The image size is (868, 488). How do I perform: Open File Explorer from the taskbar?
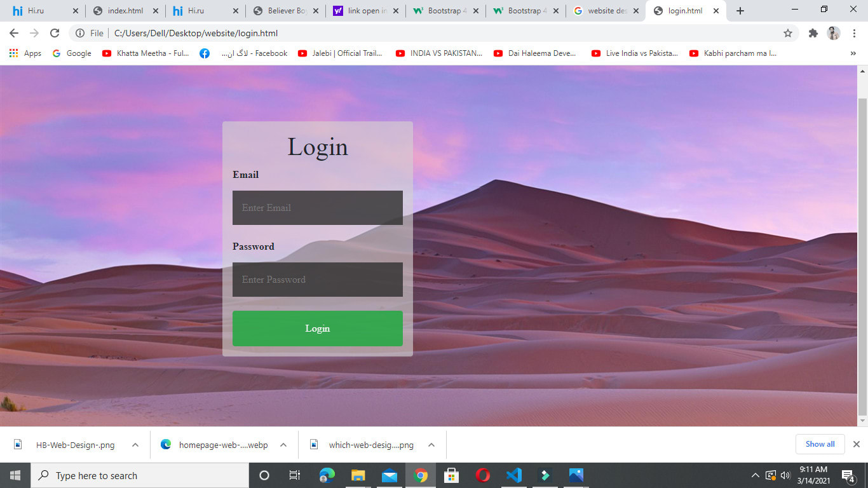pos(358,475)
